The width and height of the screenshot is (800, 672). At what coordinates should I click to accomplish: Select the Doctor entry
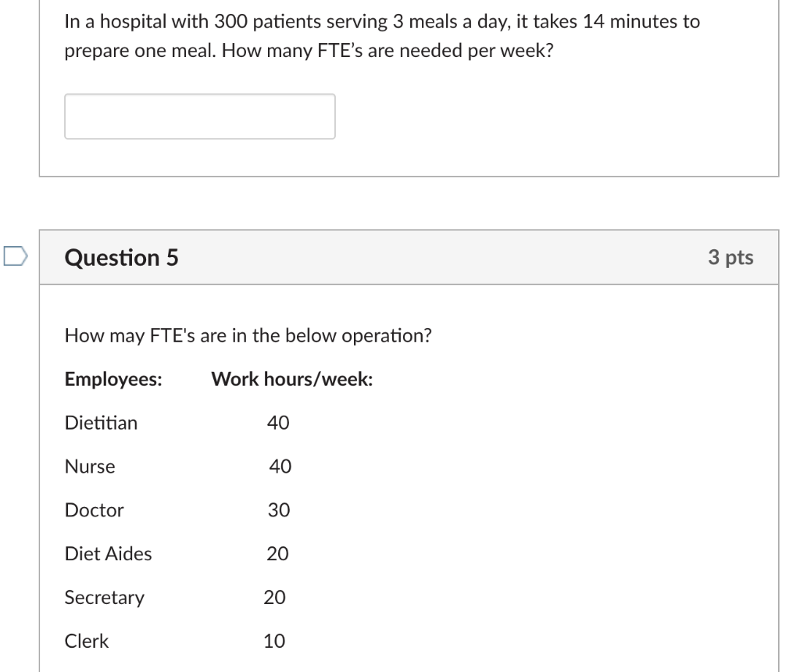coord(93,510)
